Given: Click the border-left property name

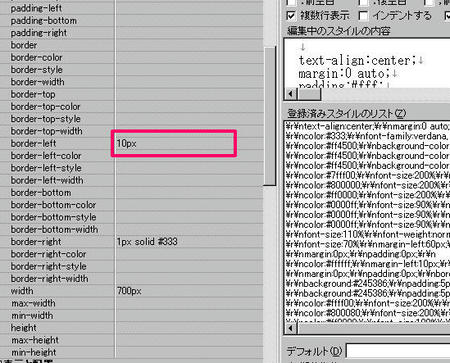Looking at the screenshot, I should [x=33, y=144].
